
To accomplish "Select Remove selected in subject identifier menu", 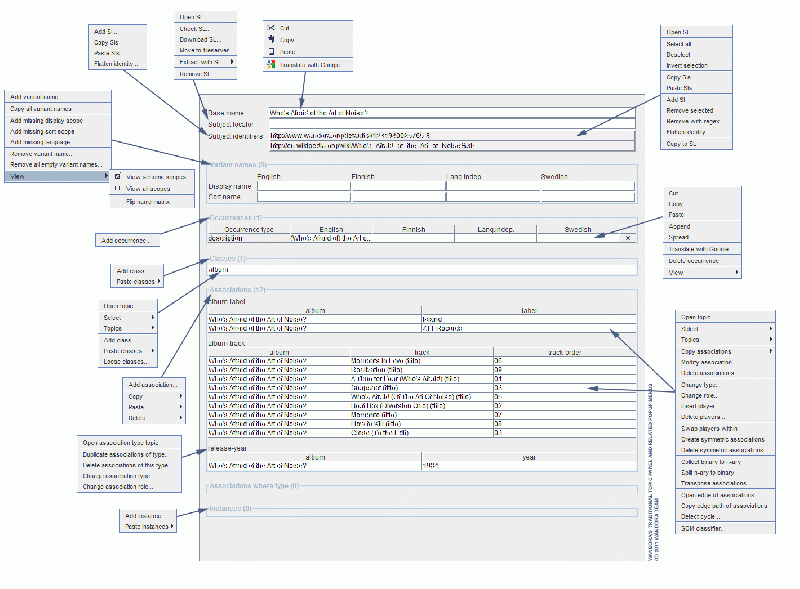I will click(x=689, y=111).
